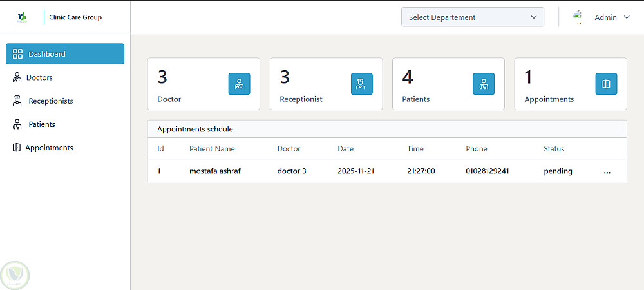Click the mostafa ashraf appointment row
The image size is (644, 290).
pos(214,171)
